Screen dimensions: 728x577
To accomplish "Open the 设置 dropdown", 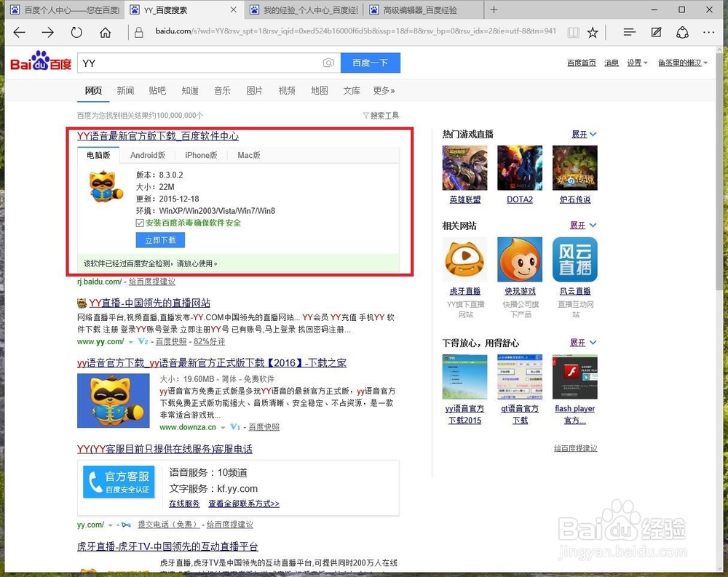I will coord(637,63).
